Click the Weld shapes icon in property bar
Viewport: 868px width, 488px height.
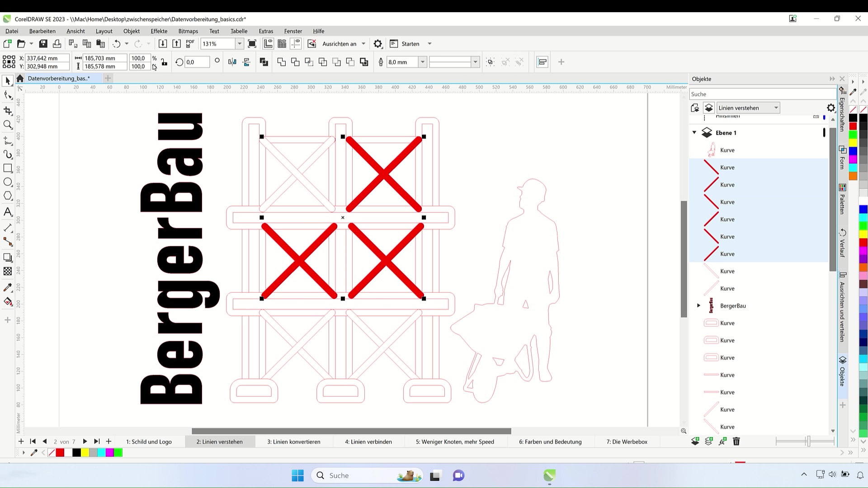click(282, 62)
